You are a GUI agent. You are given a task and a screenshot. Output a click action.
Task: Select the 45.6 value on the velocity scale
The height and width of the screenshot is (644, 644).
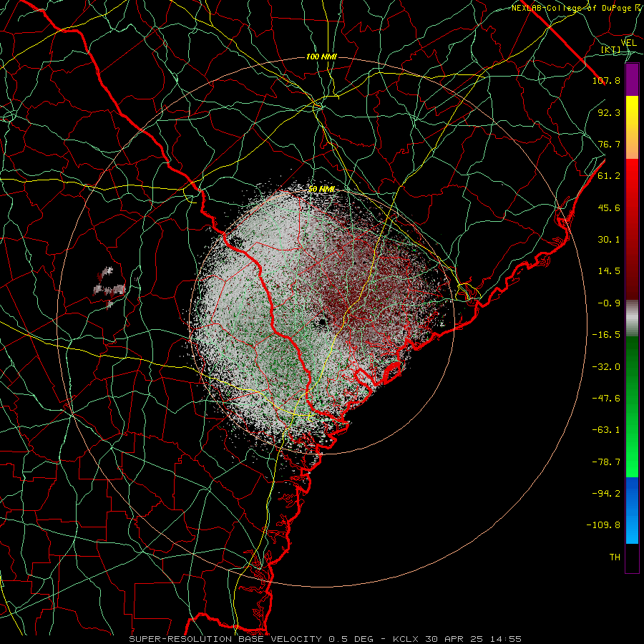[x=609, y=208]
